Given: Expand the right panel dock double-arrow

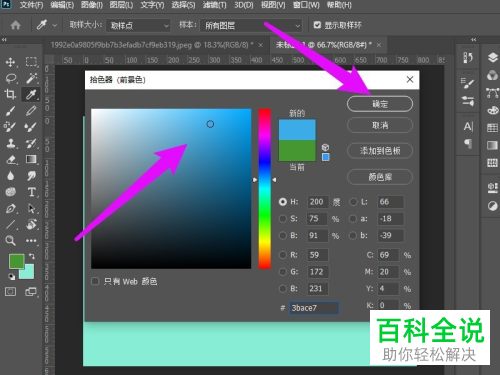Looking at the screenshot, I should pos(474,40).
